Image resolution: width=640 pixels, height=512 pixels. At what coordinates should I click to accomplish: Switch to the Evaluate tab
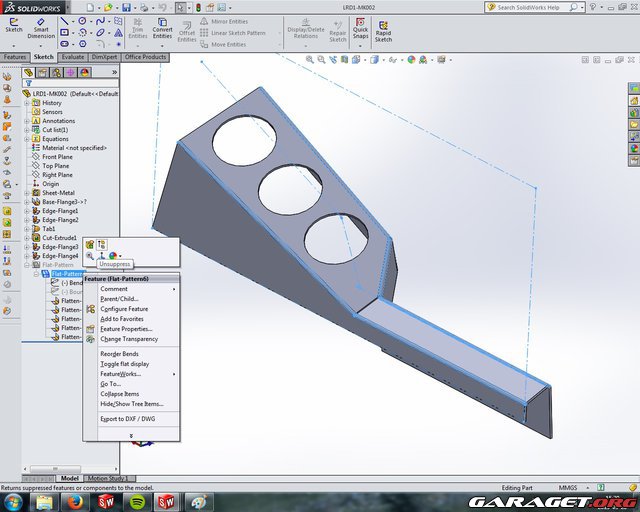73,57
